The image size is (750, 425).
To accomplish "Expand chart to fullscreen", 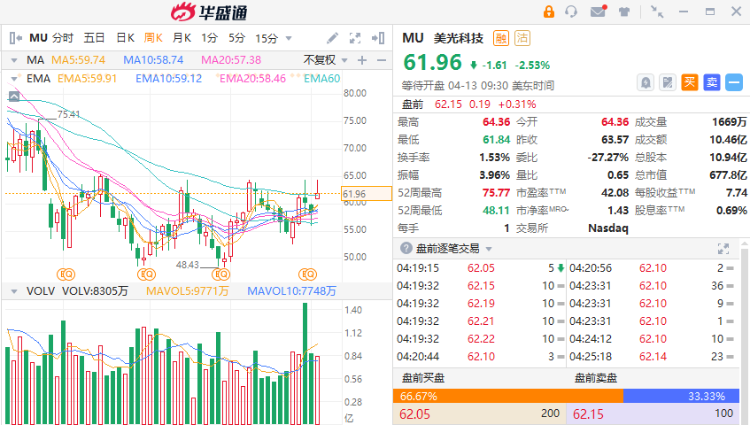I will (355, 38).
